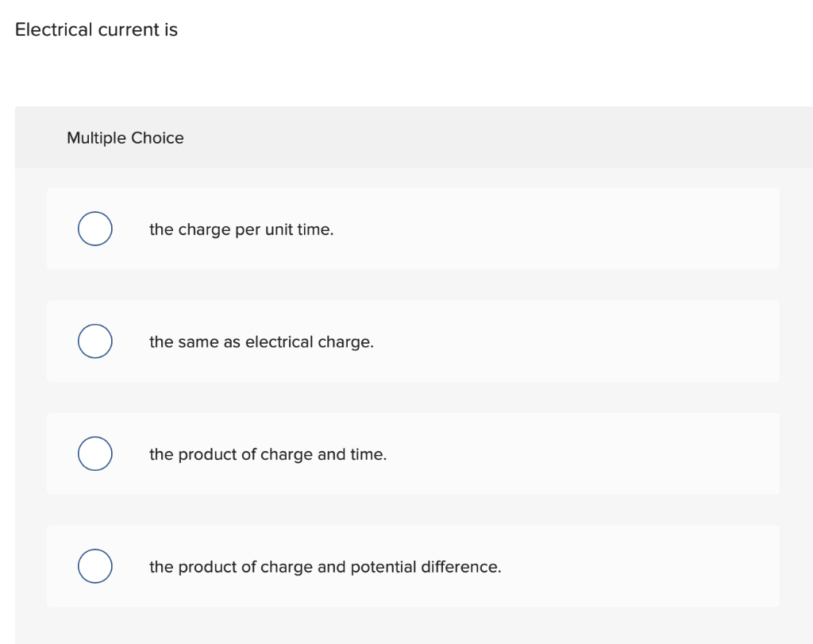Screen dimensions: 813x644
Task: Click inside the answer options container
Action: point(413,397)
